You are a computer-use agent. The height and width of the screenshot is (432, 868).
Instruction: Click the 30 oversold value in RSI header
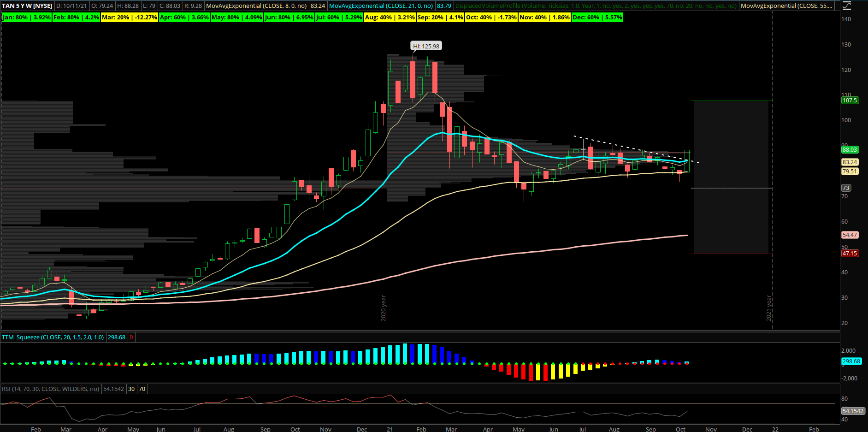132,389
